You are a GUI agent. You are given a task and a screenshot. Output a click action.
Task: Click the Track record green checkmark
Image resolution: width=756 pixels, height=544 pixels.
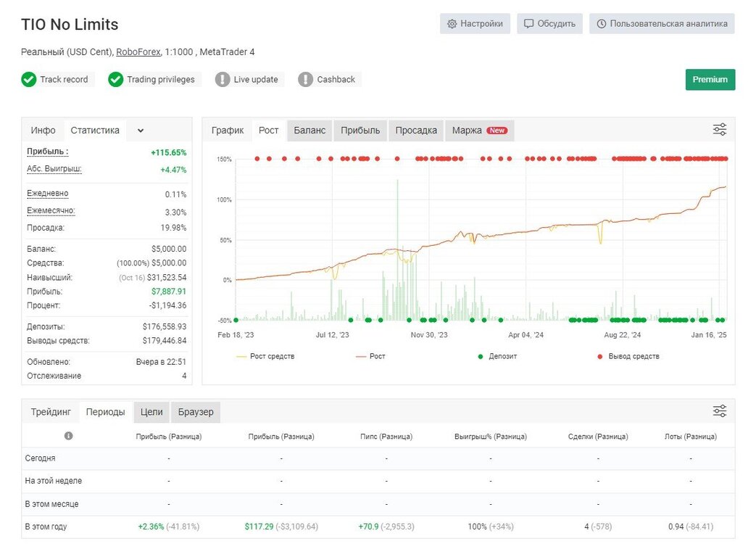(29, 79)
